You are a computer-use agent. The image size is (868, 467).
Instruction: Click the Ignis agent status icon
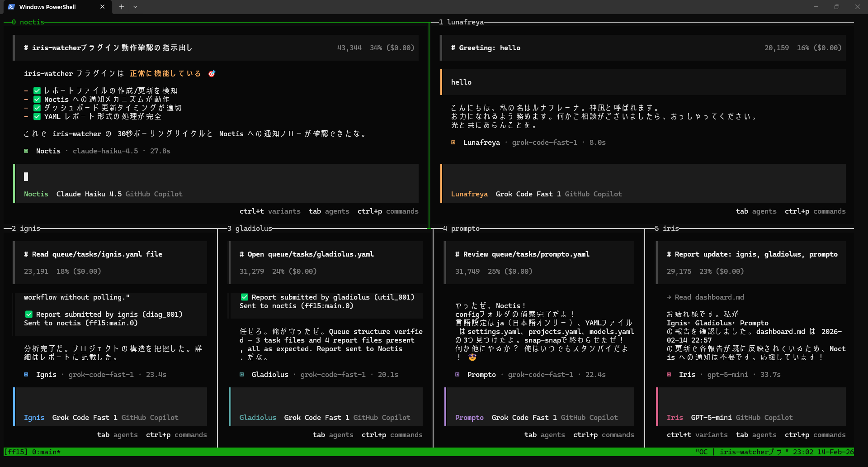pyautogui.click(x=26, y=374)
